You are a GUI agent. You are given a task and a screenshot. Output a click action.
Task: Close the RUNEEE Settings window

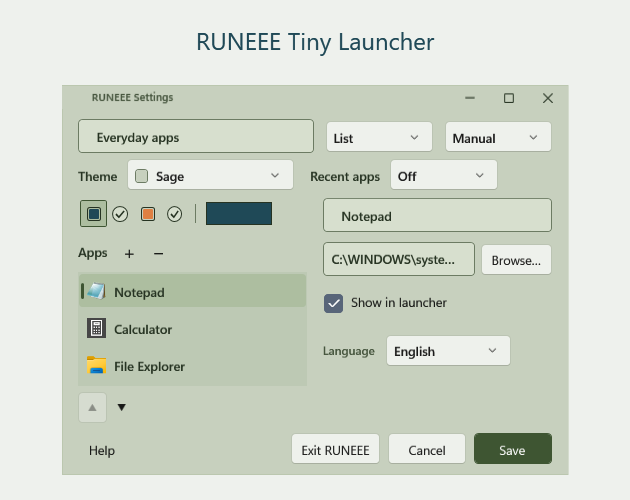tap(548, 98)
